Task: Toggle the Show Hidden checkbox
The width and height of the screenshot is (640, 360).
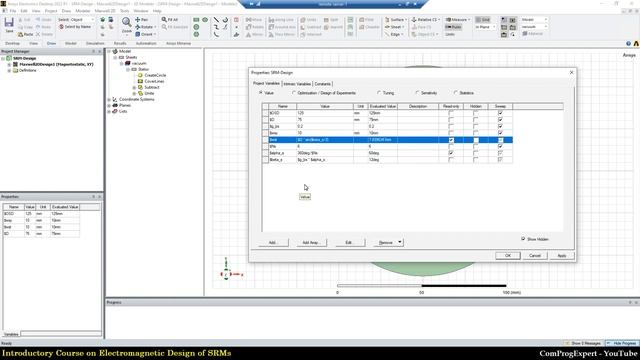Action: point(523,239)
